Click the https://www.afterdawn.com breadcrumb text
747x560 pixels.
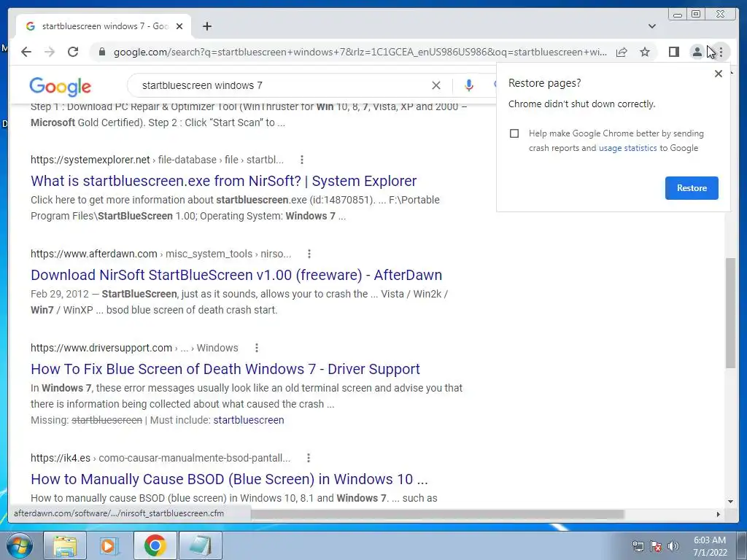pos(94,254)
